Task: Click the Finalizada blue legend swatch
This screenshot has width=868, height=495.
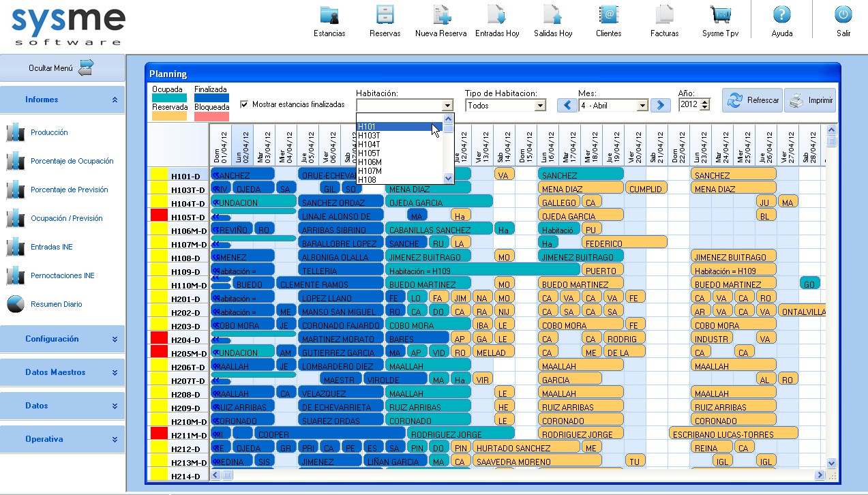Action: (x=211, y=98)
